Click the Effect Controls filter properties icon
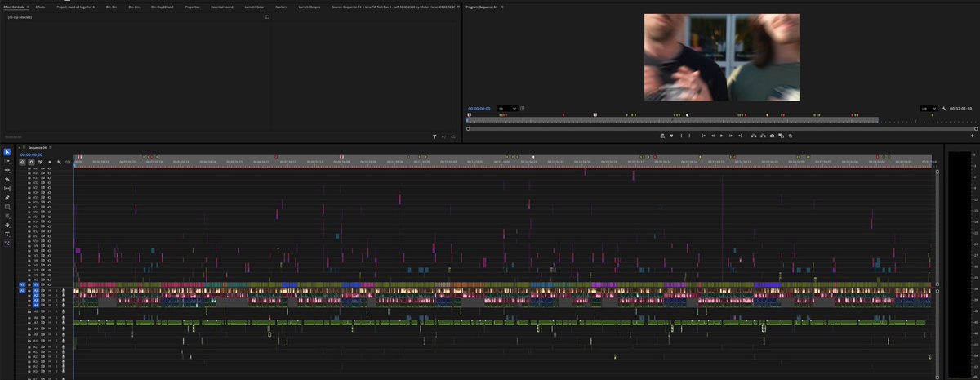Viewport: 980px width, 380px height. pos(434,136)
